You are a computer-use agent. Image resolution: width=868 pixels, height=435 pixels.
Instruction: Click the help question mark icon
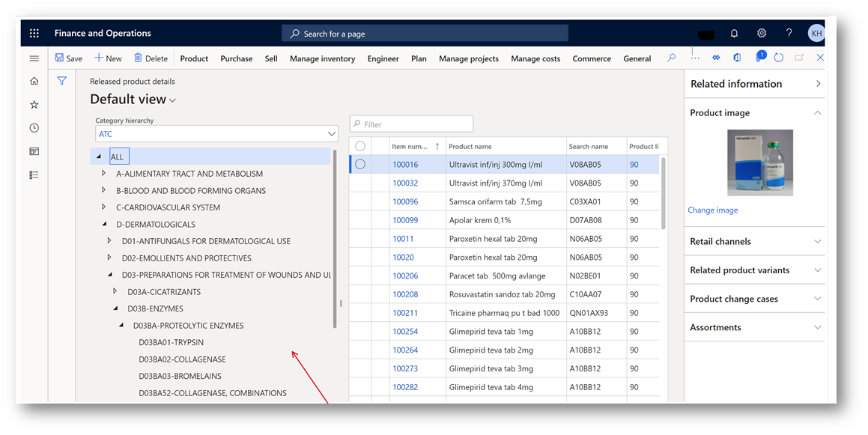pyautogui.click(x=789, y=34)
